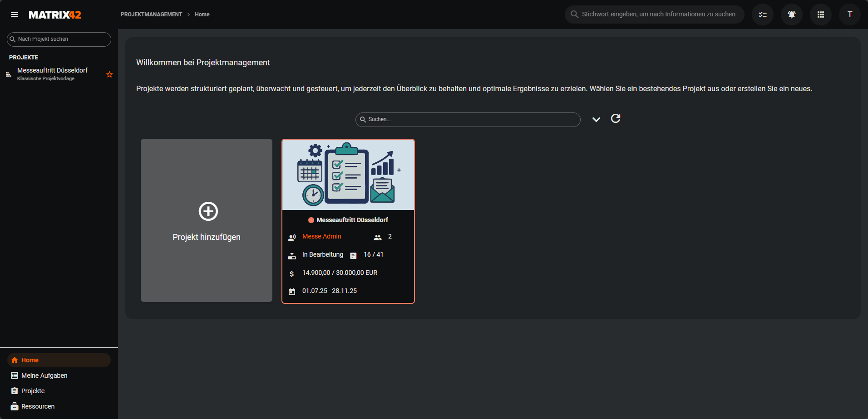Open Ressourcen in sidebar navigation

pyautogui.click(x=38, y=406)
